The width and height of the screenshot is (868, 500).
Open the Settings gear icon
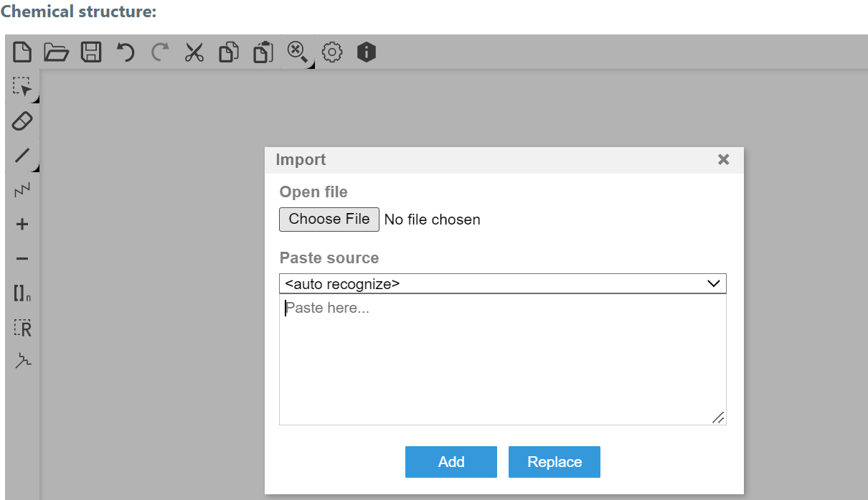point(332,52)
